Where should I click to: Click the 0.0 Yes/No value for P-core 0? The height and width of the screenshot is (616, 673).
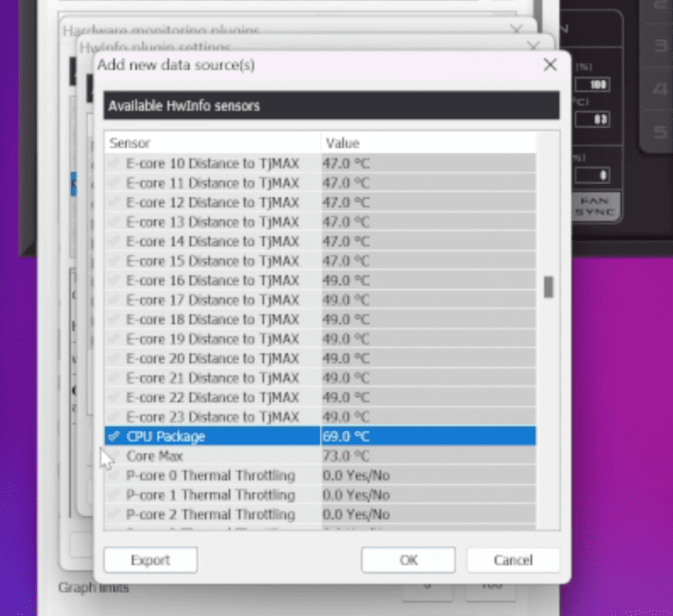click(357, 476)
